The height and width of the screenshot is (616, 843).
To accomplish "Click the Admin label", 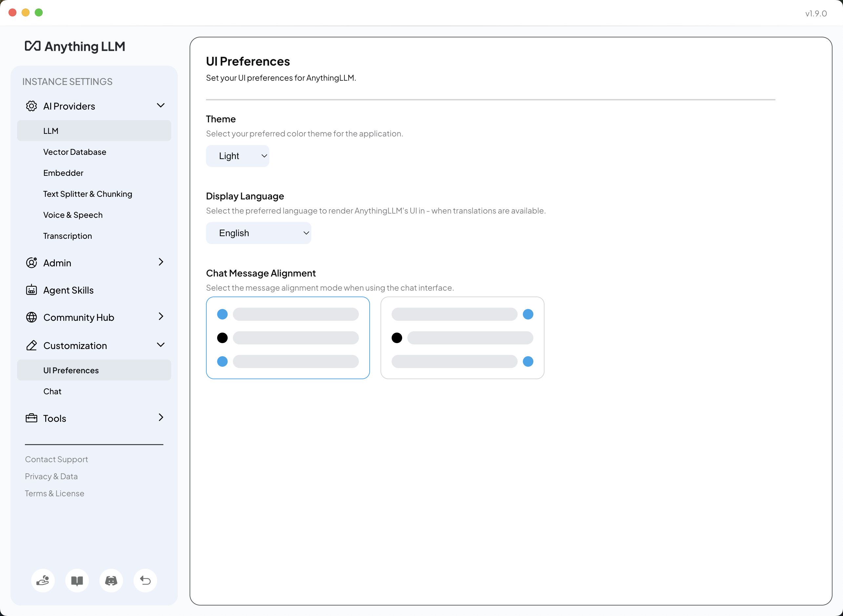I will coord(57,263).
